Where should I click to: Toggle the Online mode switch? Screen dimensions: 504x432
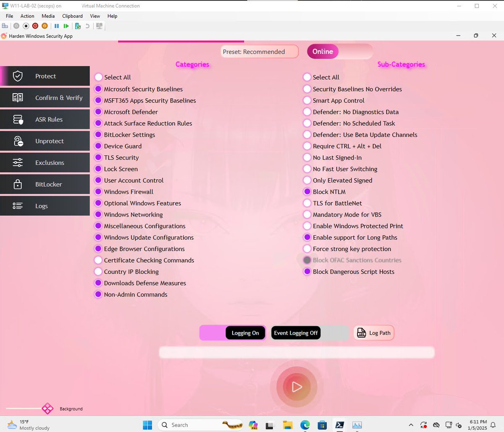[340, 52]
